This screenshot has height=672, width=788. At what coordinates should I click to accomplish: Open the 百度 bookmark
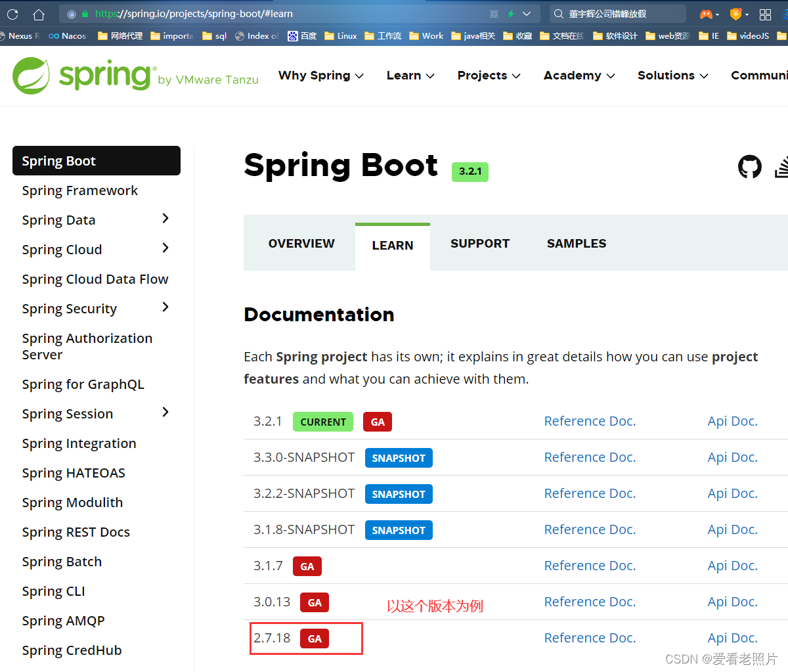click(x=302, y=36)
